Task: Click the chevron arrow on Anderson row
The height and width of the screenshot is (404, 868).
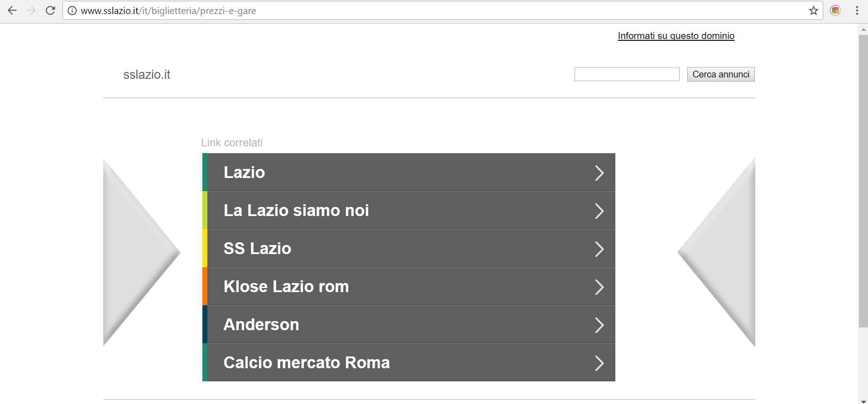Action: coord(599,325)
